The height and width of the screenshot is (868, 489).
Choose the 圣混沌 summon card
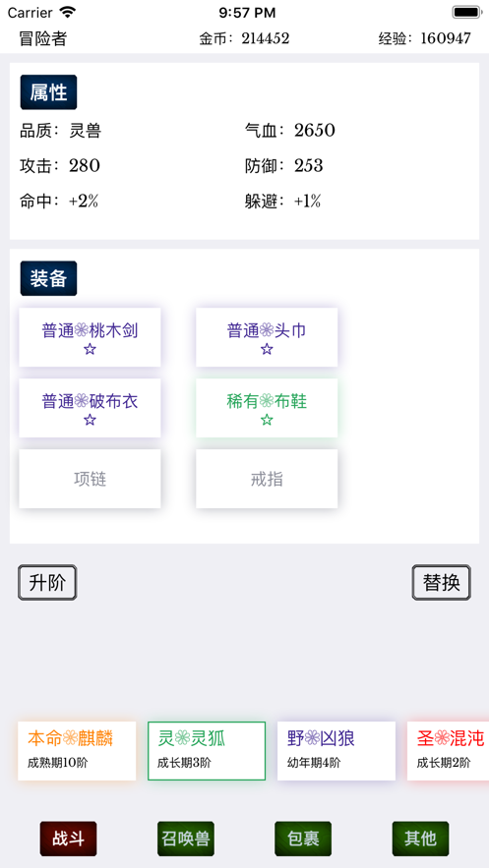point(448,751)
